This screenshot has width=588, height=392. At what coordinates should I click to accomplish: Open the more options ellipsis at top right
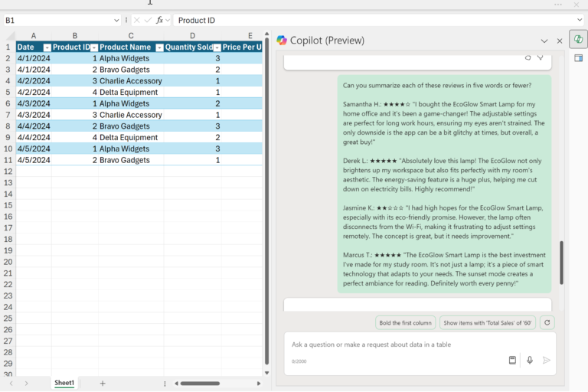point(558,5)
